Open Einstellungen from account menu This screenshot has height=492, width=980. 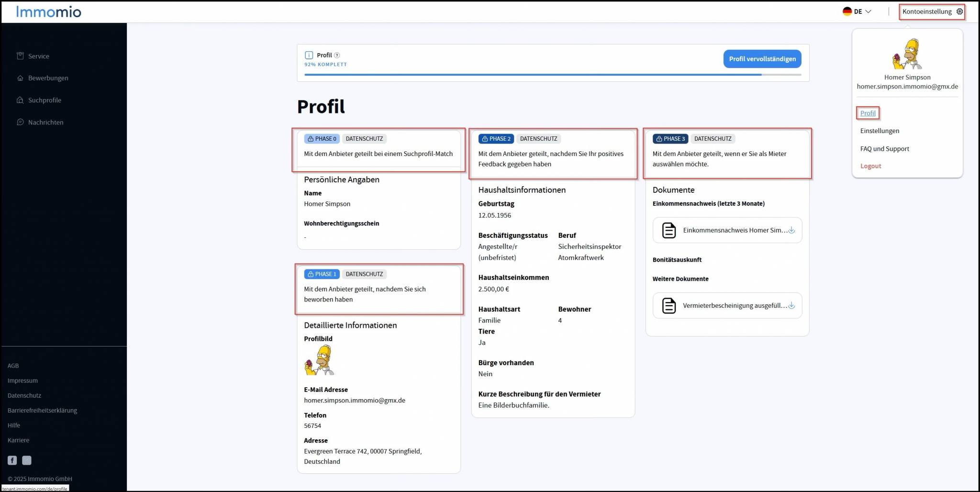[880, 131]
